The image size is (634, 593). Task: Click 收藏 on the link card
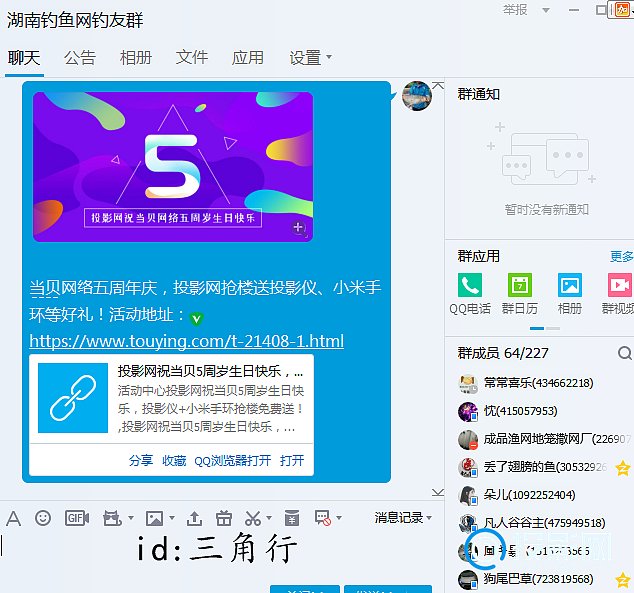coord(174,460)
